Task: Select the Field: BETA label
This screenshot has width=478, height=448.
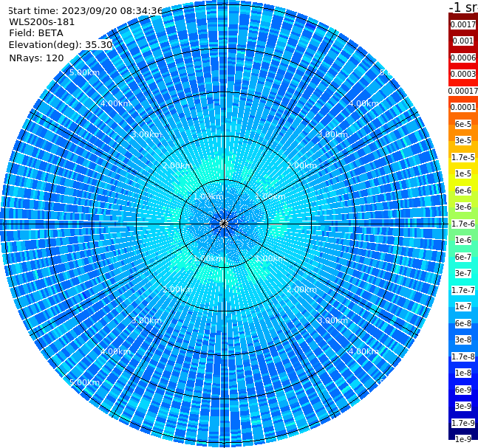Action: [36, 33]
